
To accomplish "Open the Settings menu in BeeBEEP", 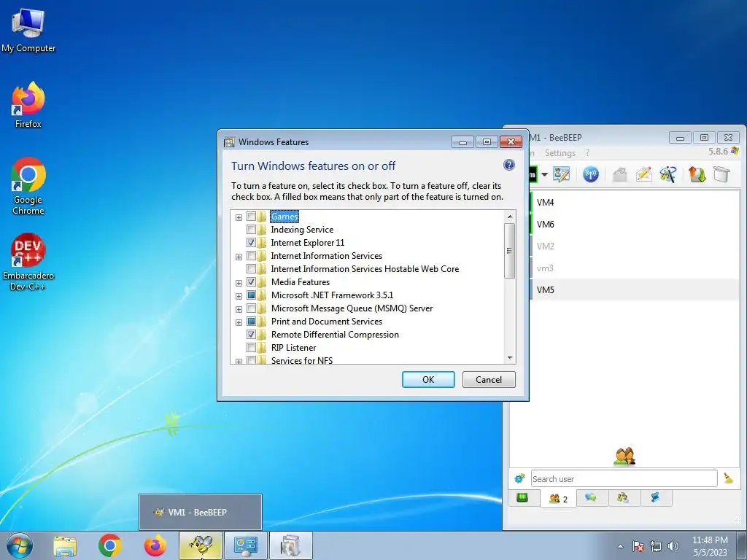I will (x=560, y=153).
